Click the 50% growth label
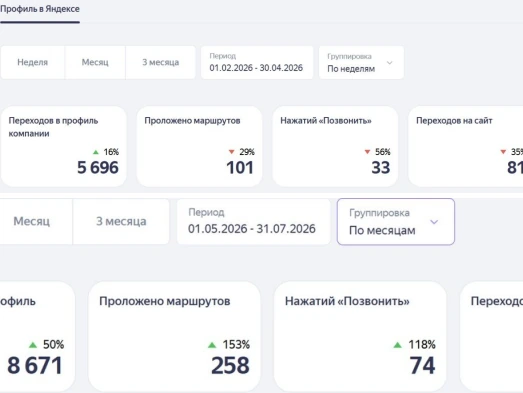The height and width of the screenshot is (393, 523). [53, 345]
